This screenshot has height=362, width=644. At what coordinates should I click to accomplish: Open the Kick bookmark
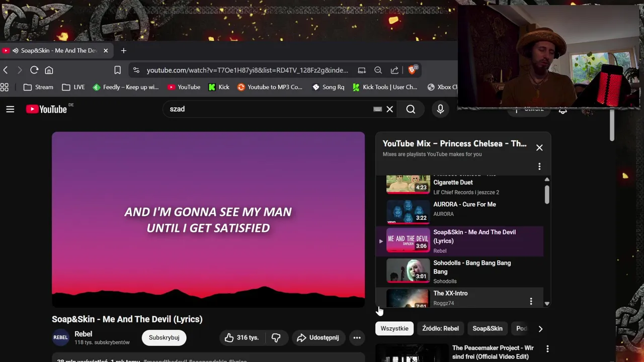pos(219,87)
